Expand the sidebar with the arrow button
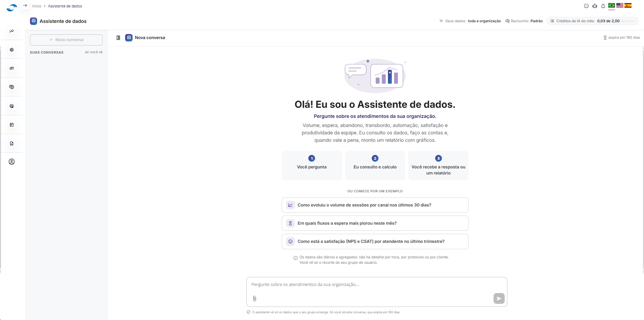The width and height of the screenshot is (644, 320). (25, 6)
